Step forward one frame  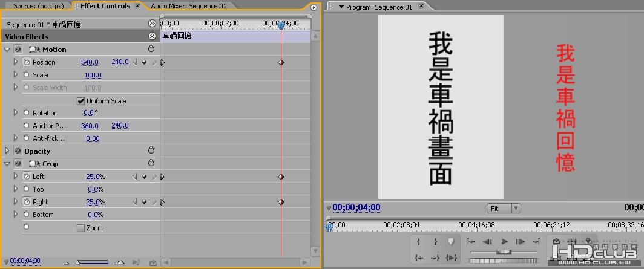521,242
